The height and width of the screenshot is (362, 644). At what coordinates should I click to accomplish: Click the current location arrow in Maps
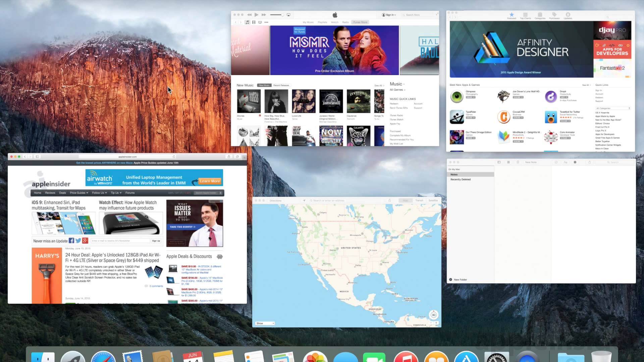coord(304,200)
